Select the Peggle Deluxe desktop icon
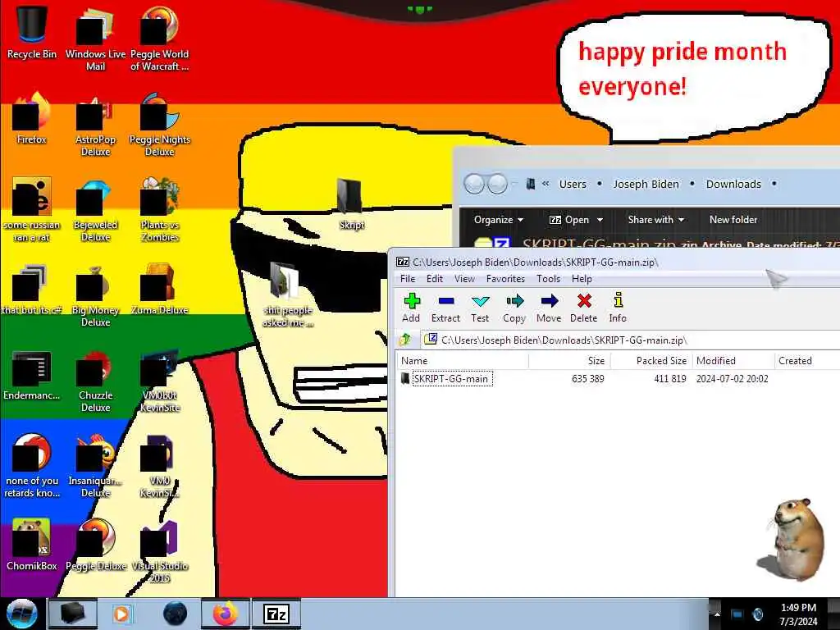840x630 pixels. (95, 545)
